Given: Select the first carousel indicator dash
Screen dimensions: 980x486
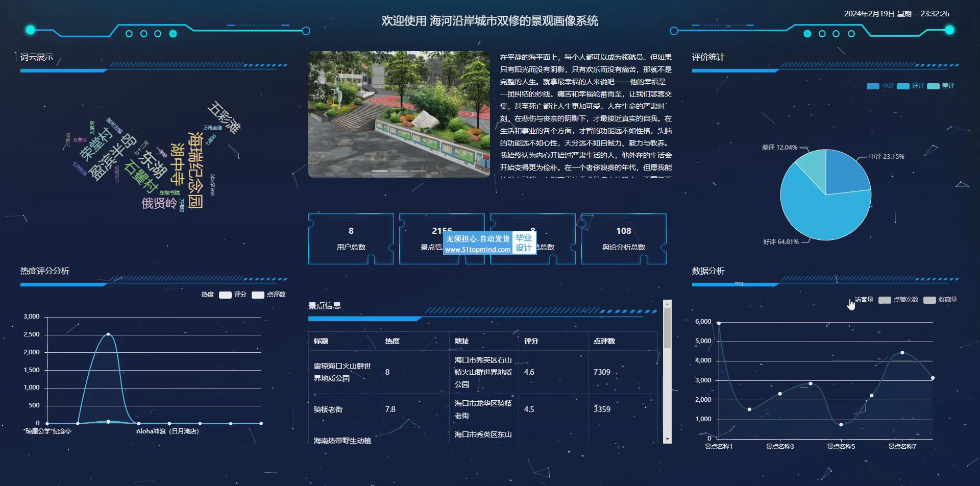Looking at the screenshot, I should [380, 171].
